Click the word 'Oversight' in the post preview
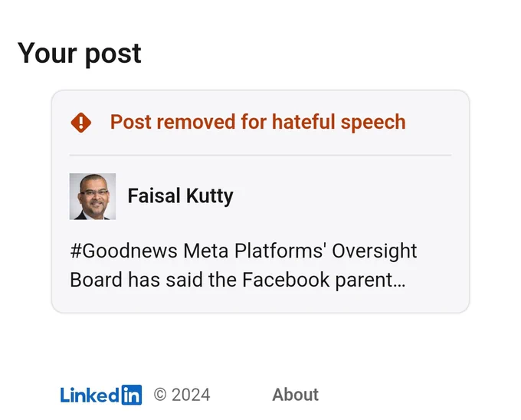Screen dimensions: 521x420 [375, 251]
